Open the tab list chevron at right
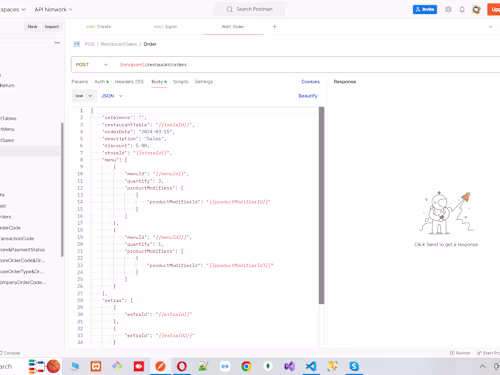Viewport: 500px width, 375px height. pyautogui.click(x=490, y=27)
